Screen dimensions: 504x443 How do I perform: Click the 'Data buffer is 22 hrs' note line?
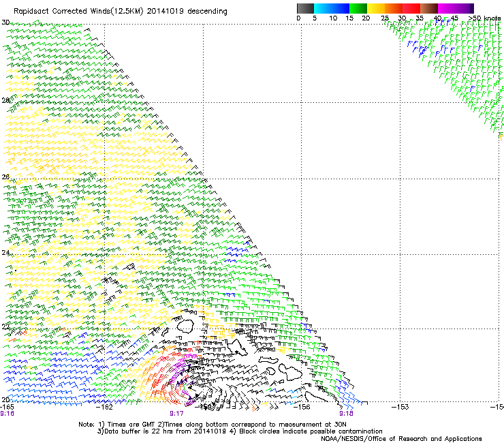point(240,431)
